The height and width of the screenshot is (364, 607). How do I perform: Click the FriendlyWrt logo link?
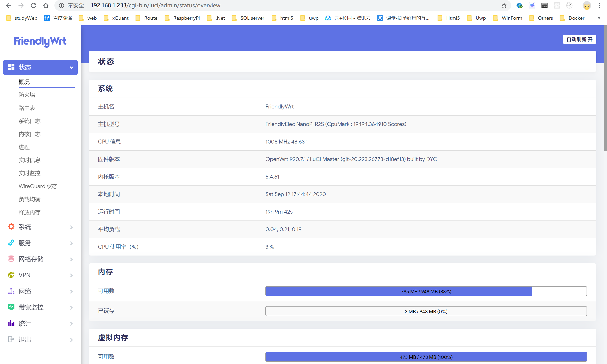coord(40,41)
